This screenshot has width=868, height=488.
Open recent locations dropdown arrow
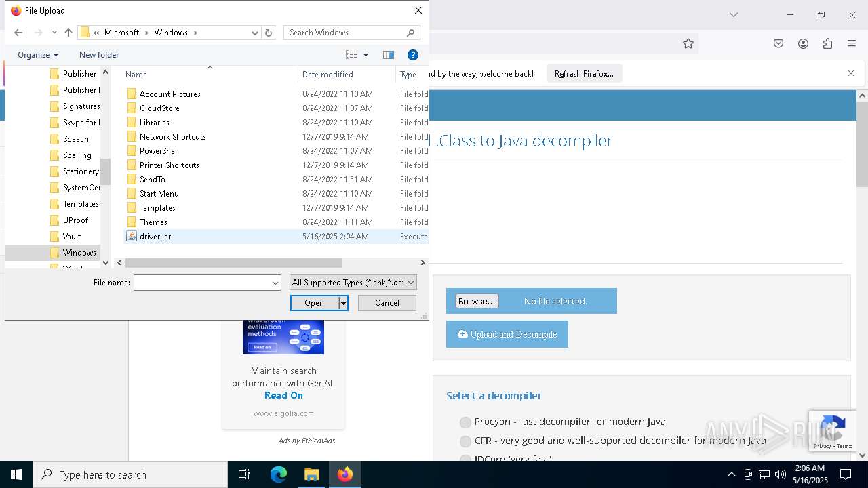54,33
